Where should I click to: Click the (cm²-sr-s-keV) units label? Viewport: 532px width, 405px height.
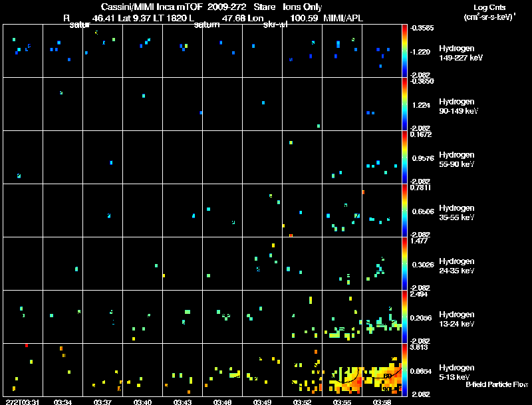[x=489, y=17]
